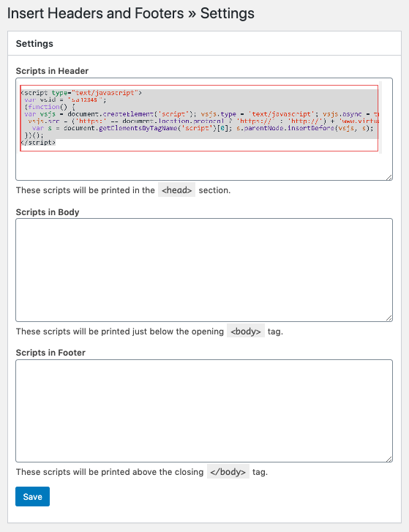
Task: Click the <head> code tag text
Action: pos(176,190)
